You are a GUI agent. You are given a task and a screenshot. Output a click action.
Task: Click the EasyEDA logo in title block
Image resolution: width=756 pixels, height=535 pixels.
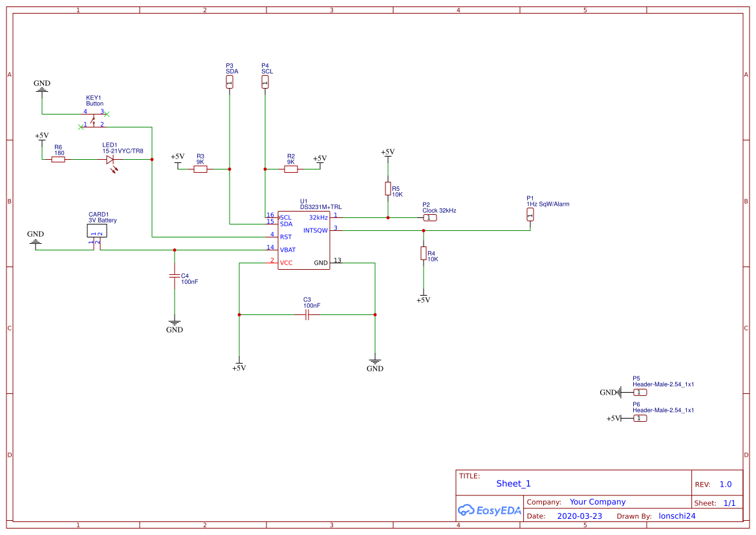[x=489, y=510]
